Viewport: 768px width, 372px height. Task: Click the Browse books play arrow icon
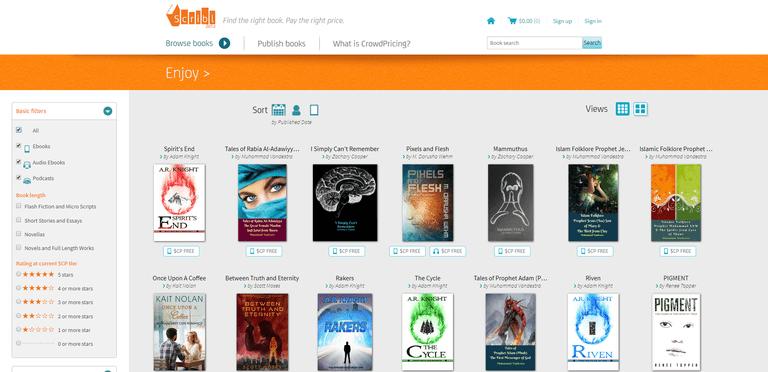click(x=224, y=43)
